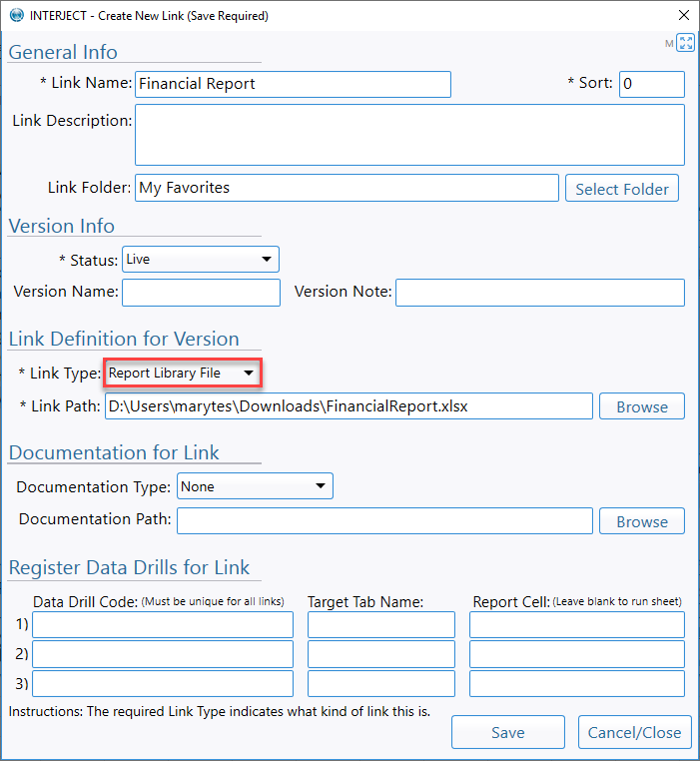Click Report Cell field in row 1
Viewport: 700px width, 761px height.
tap(577, 624)
